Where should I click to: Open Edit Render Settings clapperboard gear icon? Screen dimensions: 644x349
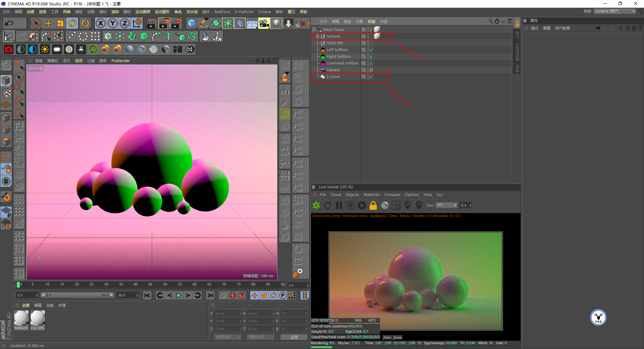(x=176, y=23)
